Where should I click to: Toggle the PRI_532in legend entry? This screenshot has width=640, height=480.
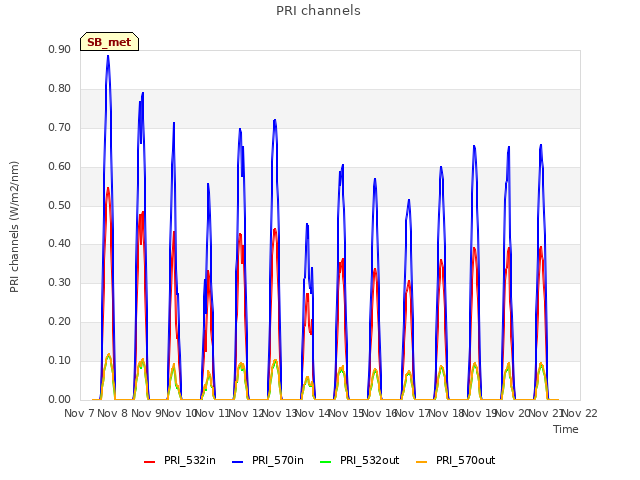[180, 460]
